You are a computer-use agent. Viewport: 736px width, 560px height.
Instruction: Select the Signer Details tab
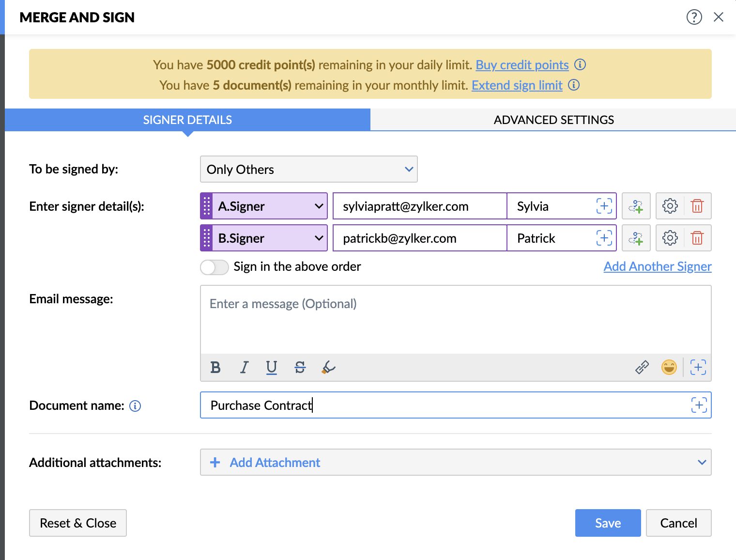pos(187,120)
